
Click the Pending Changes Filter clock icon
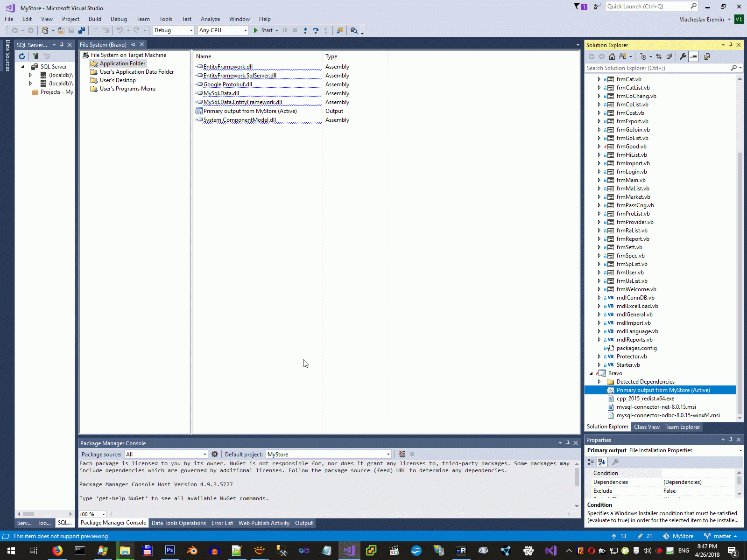click(x=643, y=56)
